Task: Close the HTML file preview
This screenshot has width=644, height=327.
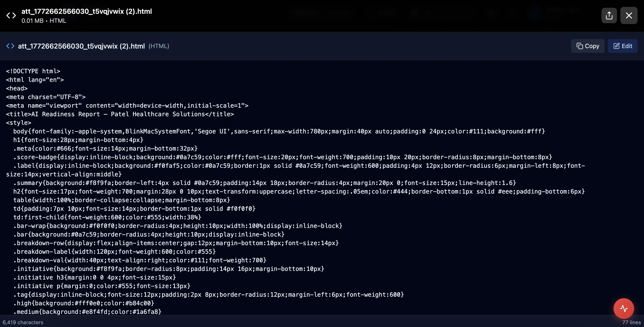Action: (629, 15)
